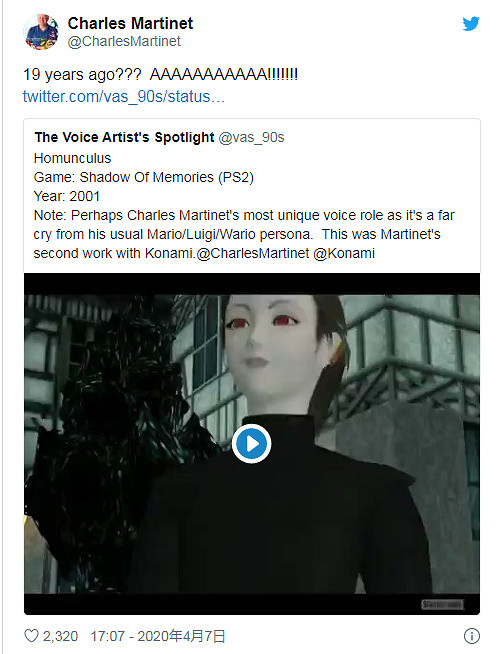
Task: Click The Voice Artist's Spotlight name
Action: pos(124,137)
